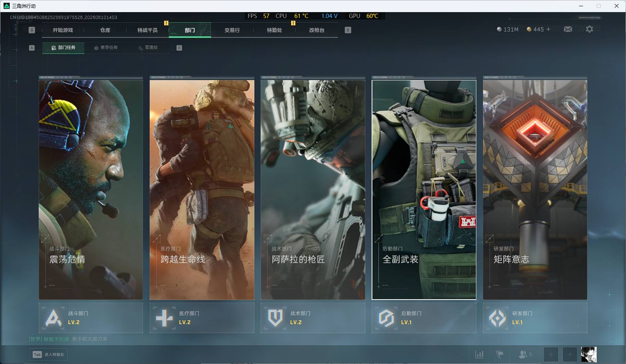Click the expand icon on 矩阵意志 card
This screenshot has height=364, width=626.
[489, 238]
